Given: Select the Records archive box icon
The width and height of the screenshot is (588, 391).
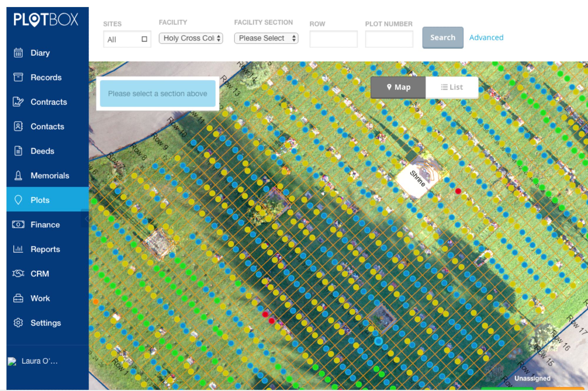Looking at the screenshot, I should click(18, 77).
